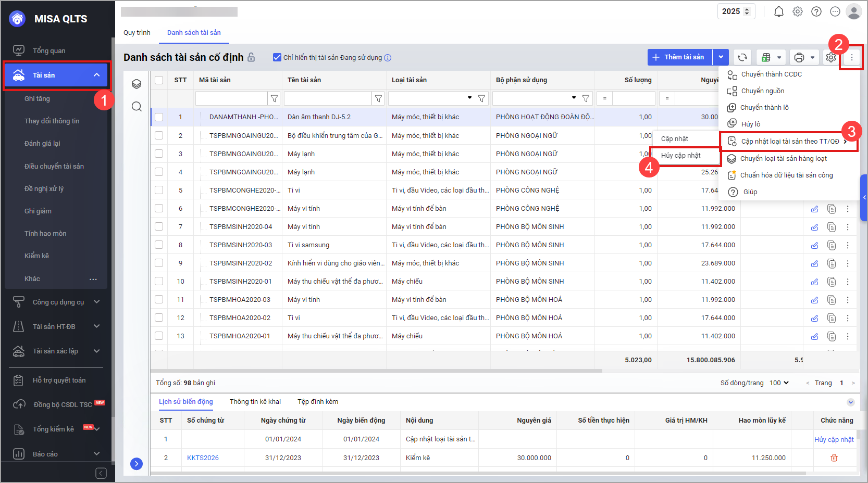Viewport: 868px width, 483px height.
Task: Delete the KKTS2026 history record with trash icon
Action: coord(834,458)
